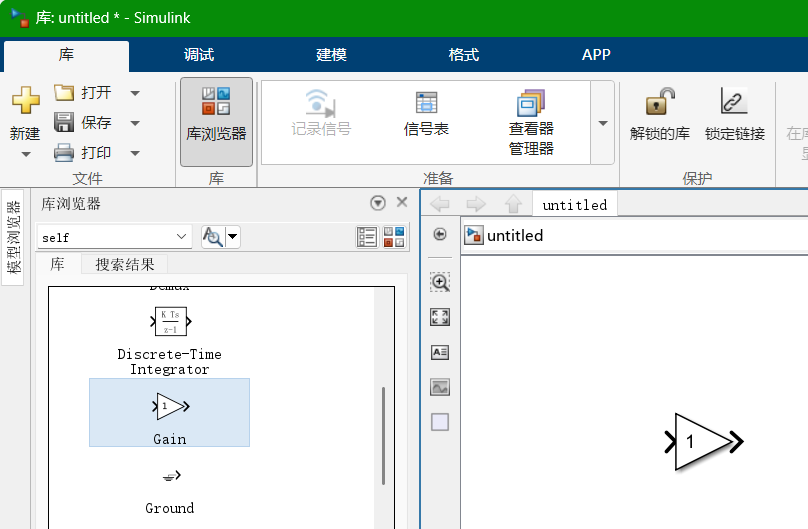808x529 pixels.
Task: Close the 库浏览器 panel
Action: tap(402, 202)
